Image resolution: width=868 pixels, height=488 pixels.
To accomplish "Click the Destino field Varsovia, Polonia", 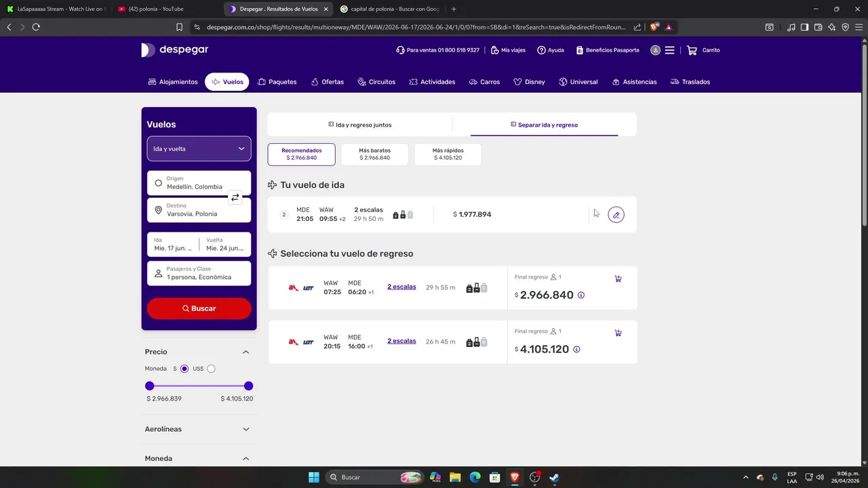I will click(x=199, y=210).
